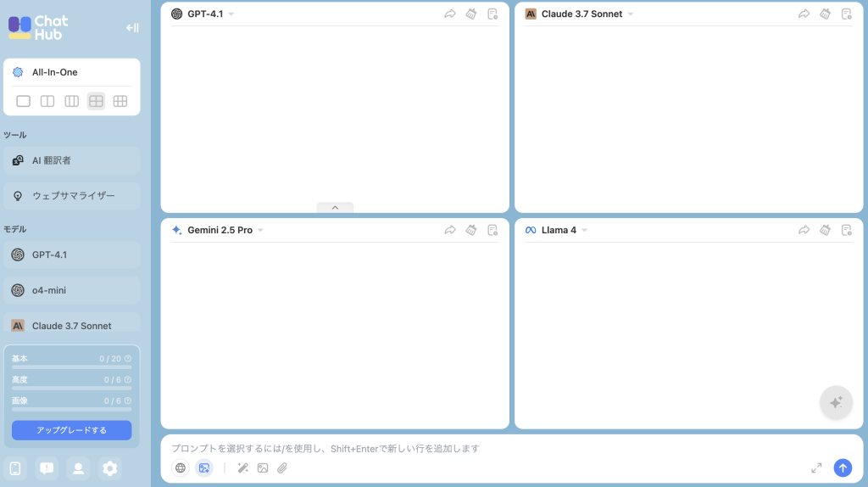This screenshot has height=487, width=868.
Task: Toggle the image generation mode icon
Action: 204,468
